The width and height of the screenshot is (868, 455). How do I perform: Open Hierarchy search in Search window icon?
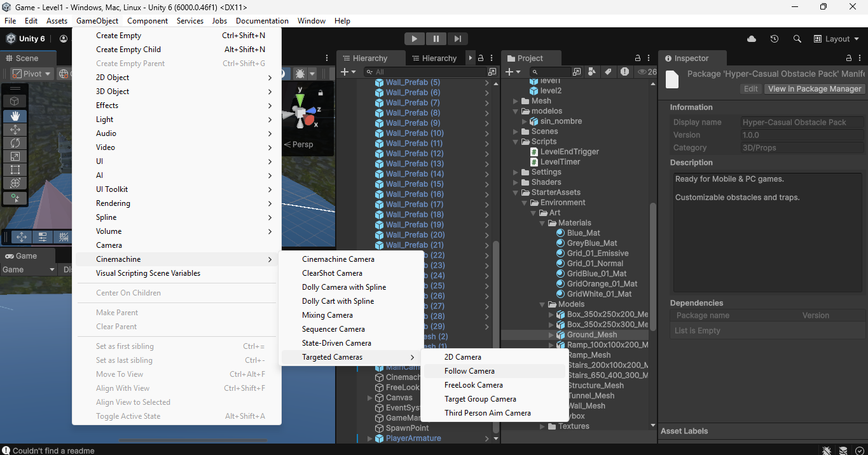(492, 72)
